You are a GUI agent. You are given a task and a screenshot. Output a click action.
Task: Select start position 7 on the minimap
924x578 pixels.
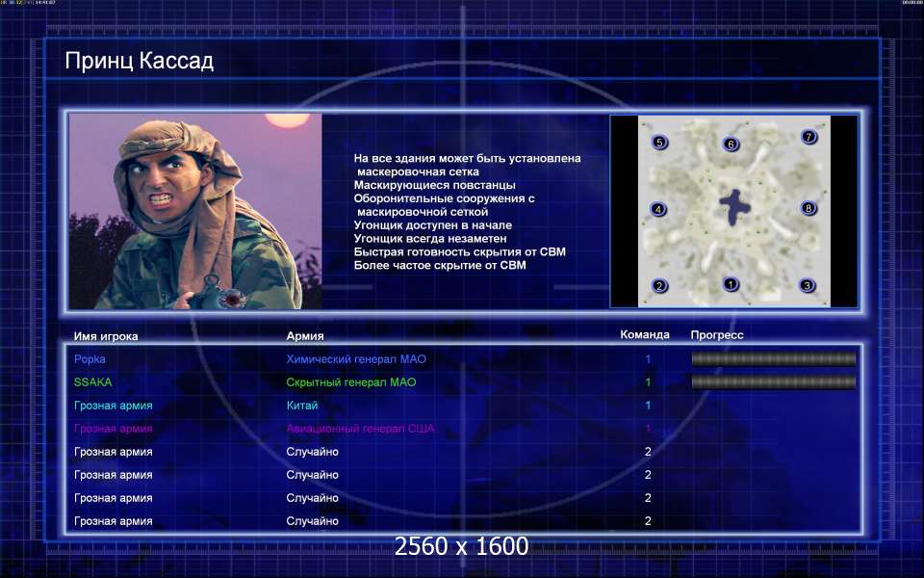(809, 137)
